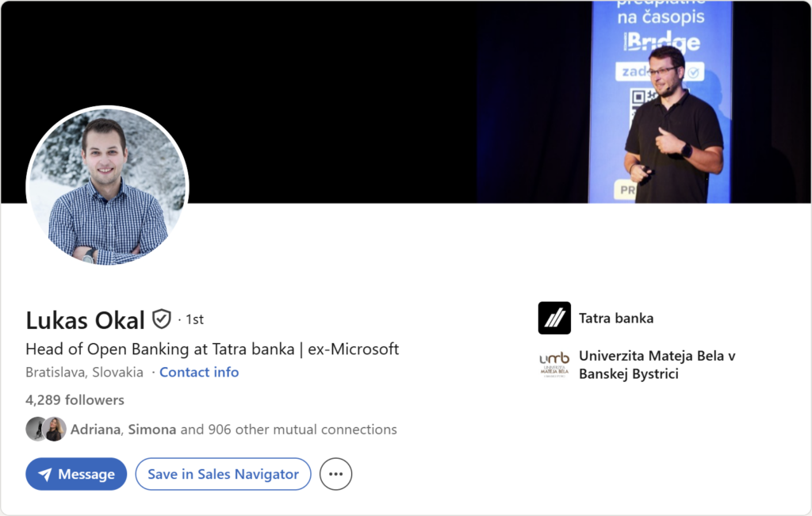Open the Tatra banka company link
The height and width of the screenshot is (516, 812).
point(615,318)
